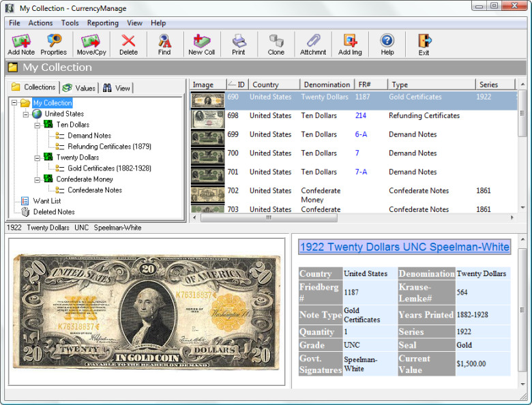
Task: Open the File menu
Action: (14, 22)
